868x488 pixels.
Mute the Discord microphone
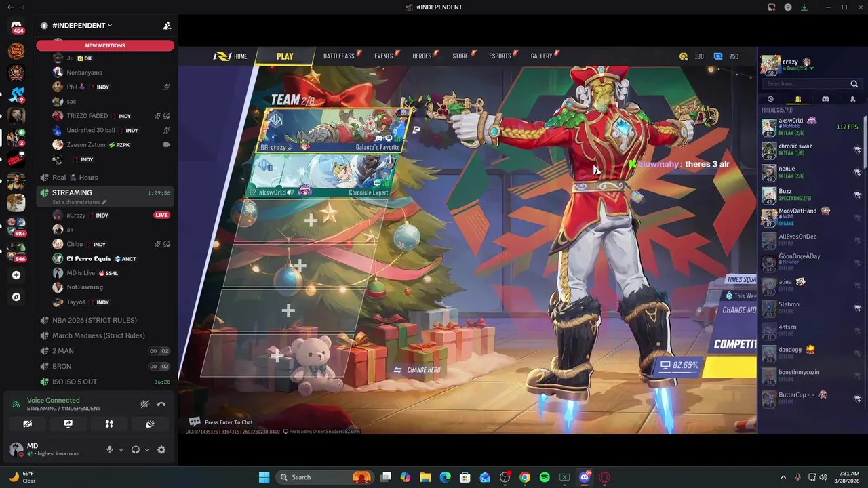[x=110, y=449]
